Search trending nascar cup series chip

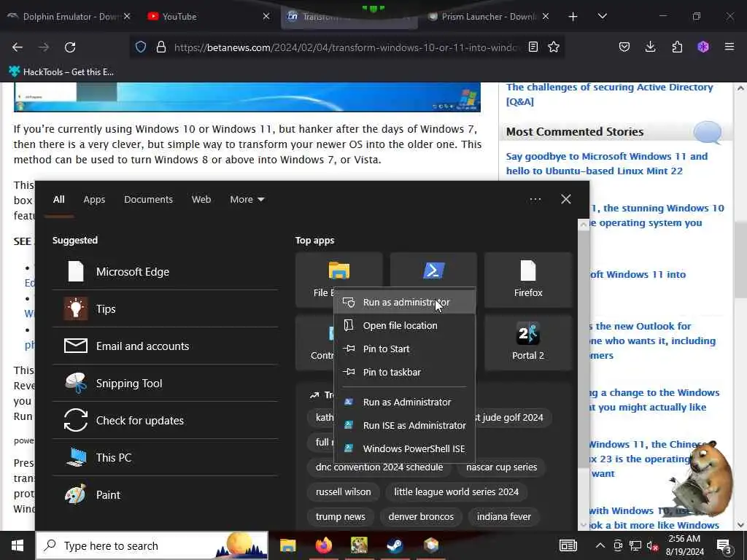(502, 467)
